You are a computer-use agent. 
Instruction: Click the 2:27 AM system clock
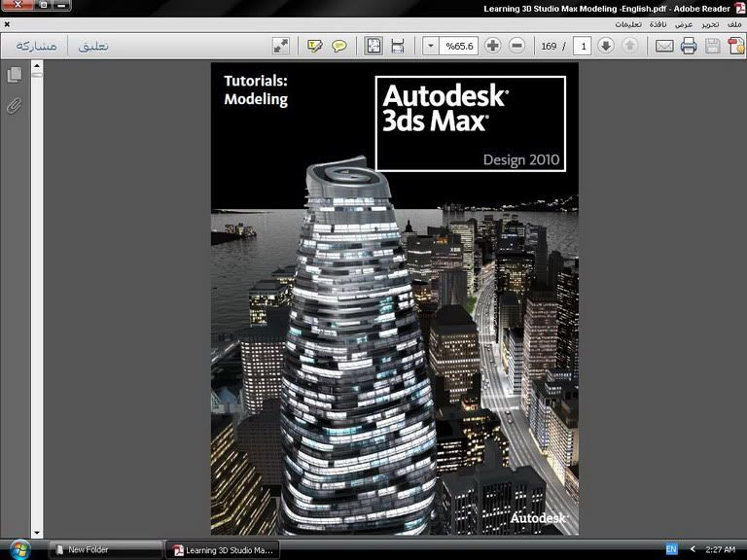tap(720, 549)
